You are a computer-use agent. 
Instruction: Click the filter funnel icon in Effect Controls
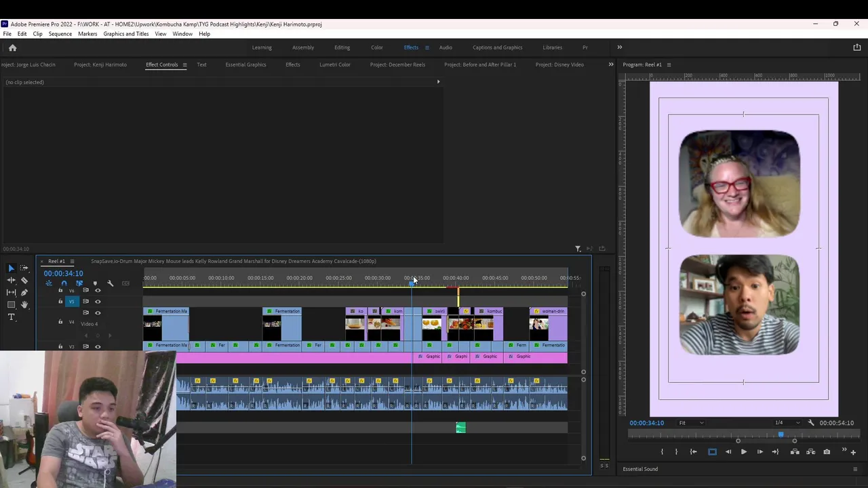578,249
